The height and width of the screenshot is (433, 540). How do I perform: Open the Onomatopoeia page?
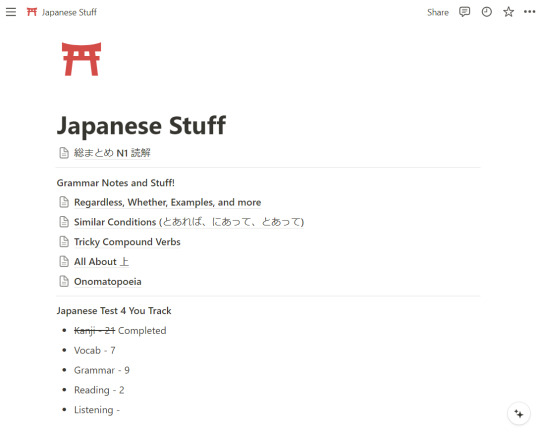tap(108, 282)
